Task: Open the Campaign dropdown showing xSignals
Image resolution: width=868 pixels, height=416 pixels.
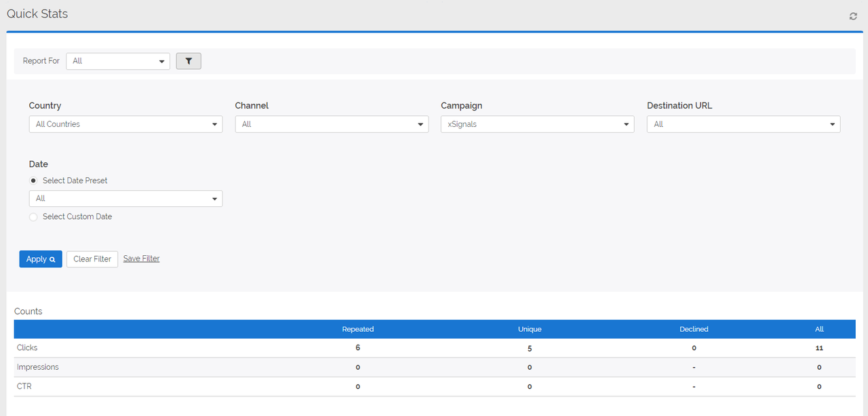Action: (538, 124)
